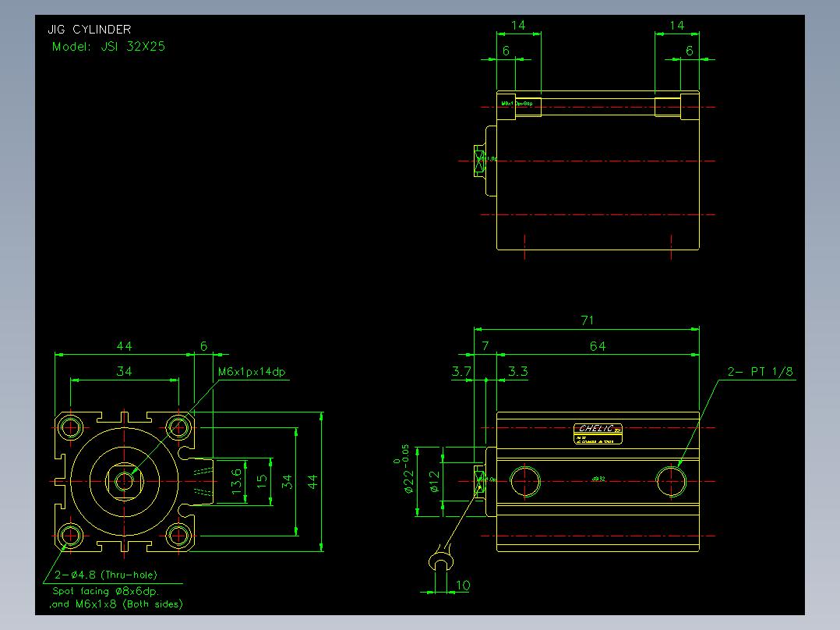
Task: Select the horizontal 44 width dimension
Action: tap(125, 346)
